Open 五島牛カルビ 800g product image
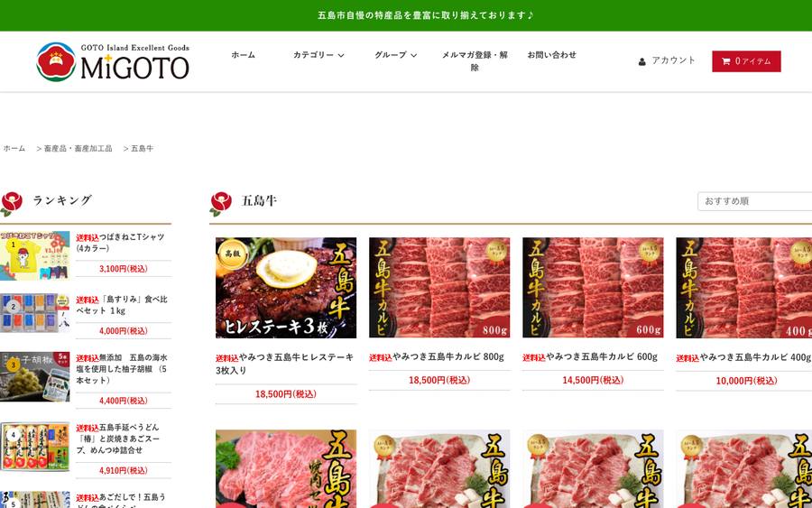The height and width of the screenshot is (508, 812). click(439, 288)
